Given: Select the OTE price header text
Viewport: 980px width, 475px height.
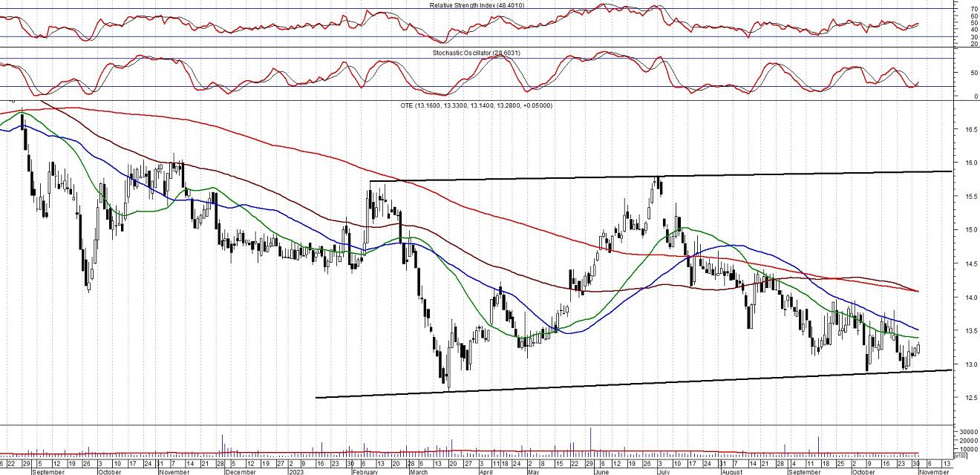Looking at the screenshot, I should point(476,105).
